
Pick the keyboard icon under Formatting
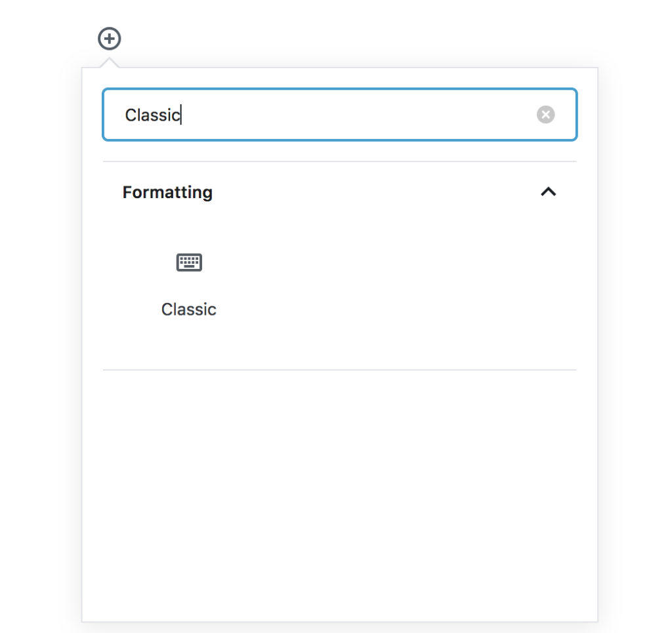click(189, 262)
